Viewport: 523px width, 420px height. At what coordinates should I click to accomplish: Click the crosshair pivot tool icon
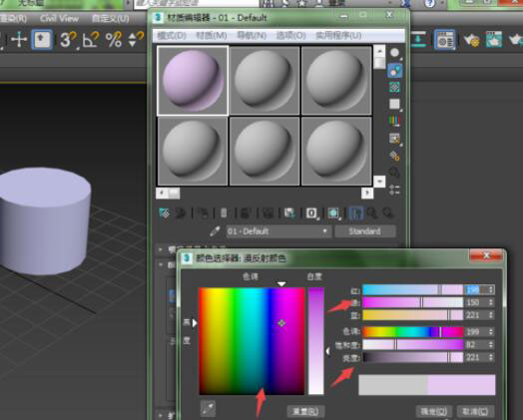(19, 40)
